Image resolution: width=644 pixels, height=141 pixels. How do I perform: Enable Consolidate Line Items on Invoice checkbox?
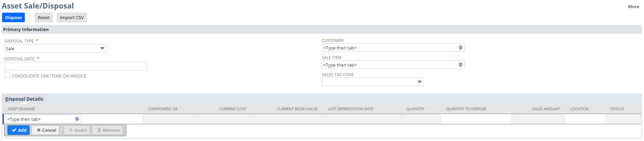tap(7, 75)
